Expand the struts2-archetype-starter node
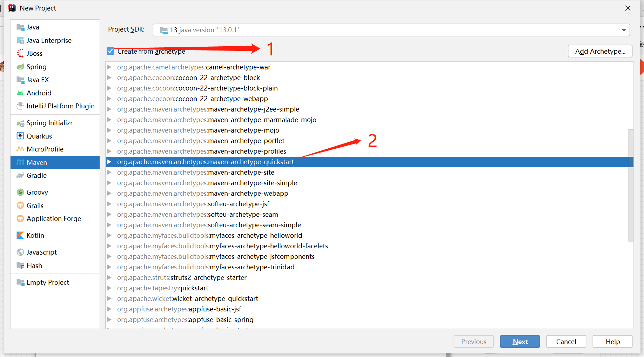 (109, 277)
